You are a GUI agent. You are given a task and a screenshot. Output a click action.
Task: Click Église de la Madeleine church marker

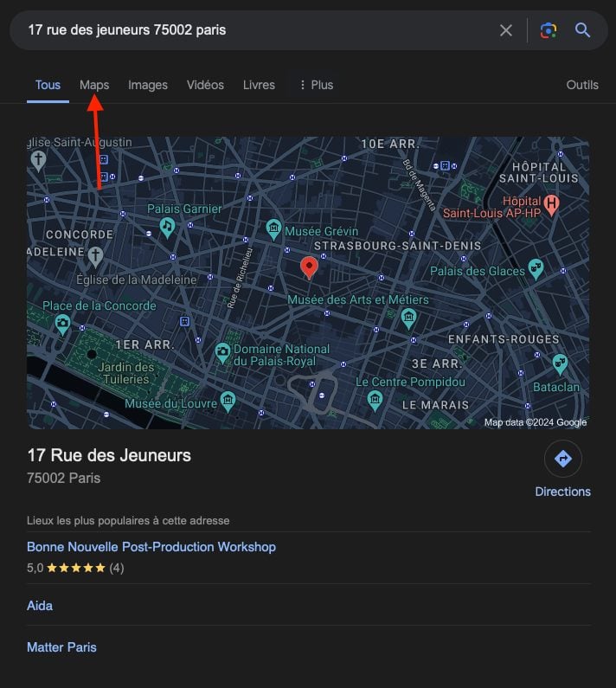tap(96, 257)
